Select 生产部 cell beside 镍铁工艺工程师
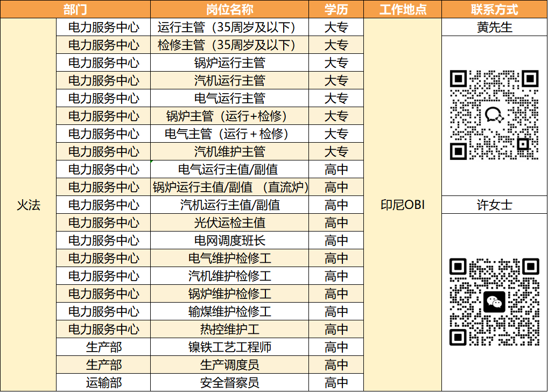 point(103,347)
